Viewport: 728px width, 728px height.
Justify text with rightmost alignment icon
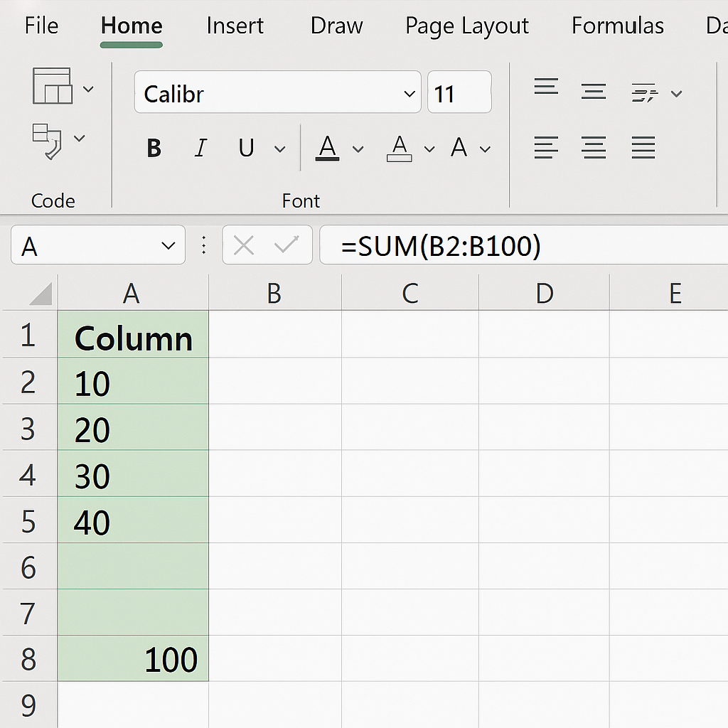[643, 148]
